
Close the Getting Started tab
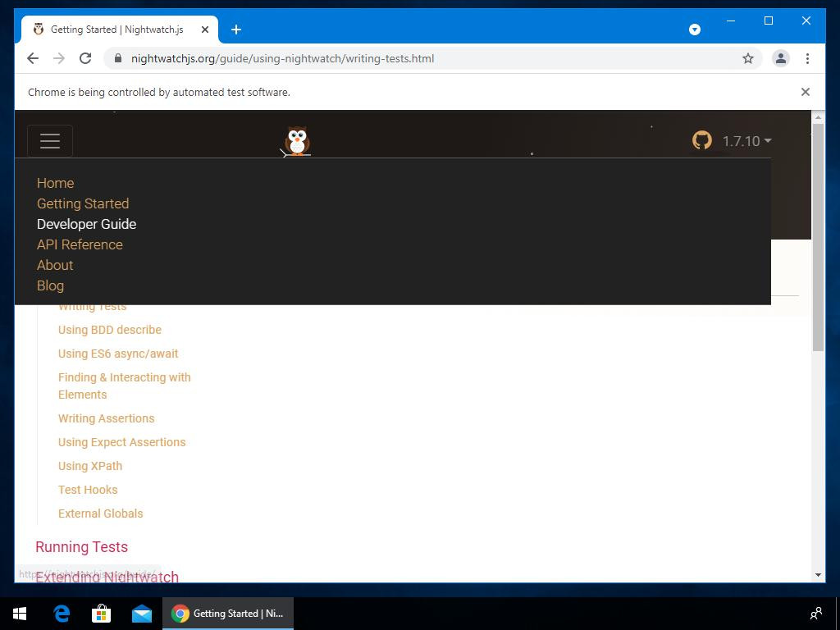coord(204,30)
